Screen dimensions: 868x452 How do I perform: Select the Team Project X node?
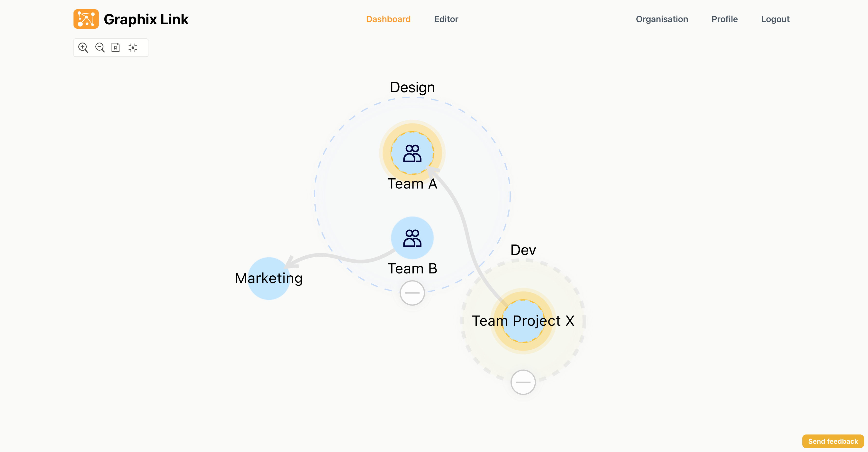coord(523,321)
